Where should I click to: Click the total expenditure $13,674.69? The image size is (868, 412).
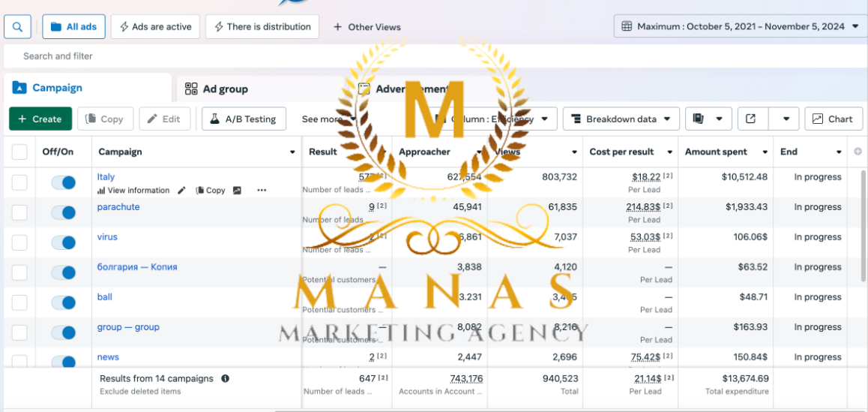click(745, 379)
